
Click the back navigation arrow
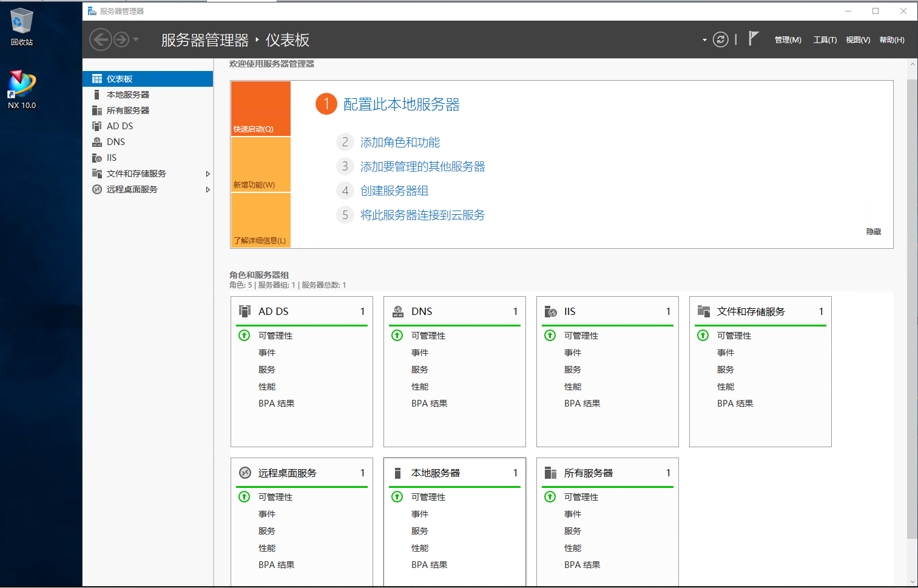[x=101, y=40]
